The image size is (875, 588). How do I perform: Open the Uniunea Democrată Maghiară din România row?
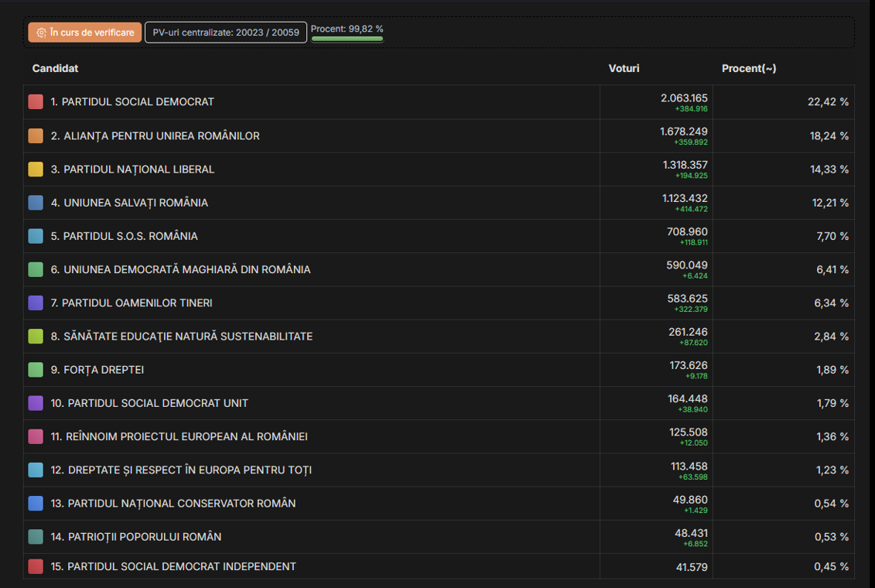[439, 269]
